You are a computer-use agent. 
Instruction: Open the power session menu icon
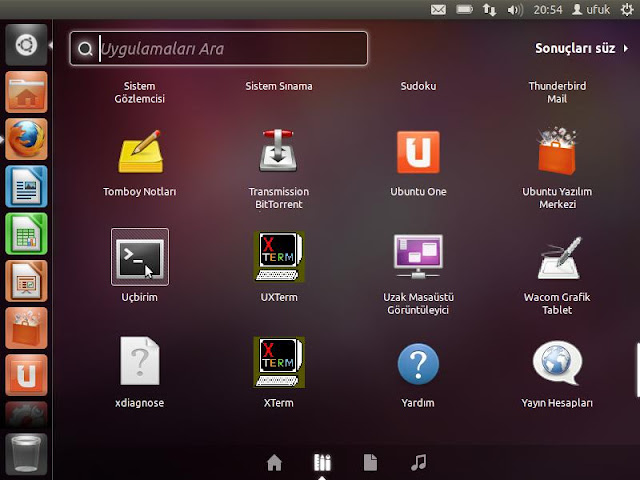point(627,9)
